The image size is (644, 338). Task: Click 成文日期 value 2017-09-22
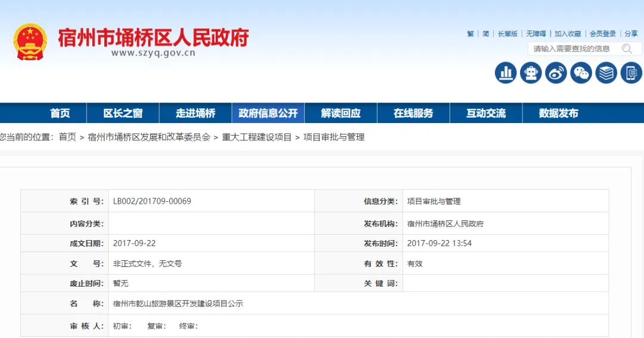click(x=134, y=244)
